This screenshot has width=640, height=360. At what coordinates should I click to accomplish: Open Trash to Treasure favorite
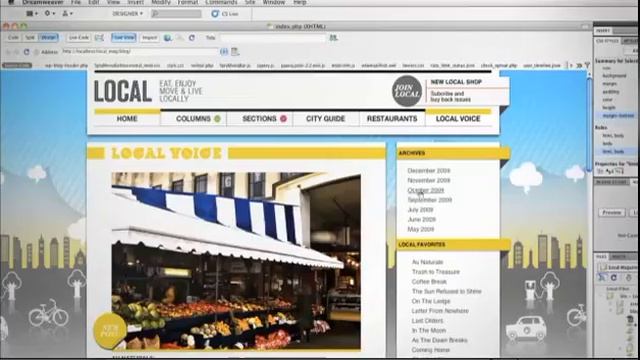(436, 272)
